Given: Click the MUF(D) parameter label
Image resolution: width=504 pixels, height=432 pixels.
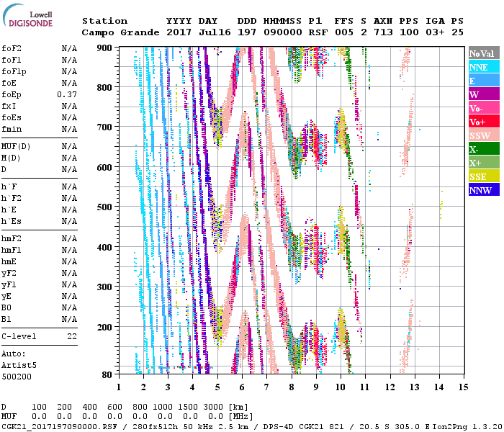Looking at the screenshot, I should [x=14, y=147].
